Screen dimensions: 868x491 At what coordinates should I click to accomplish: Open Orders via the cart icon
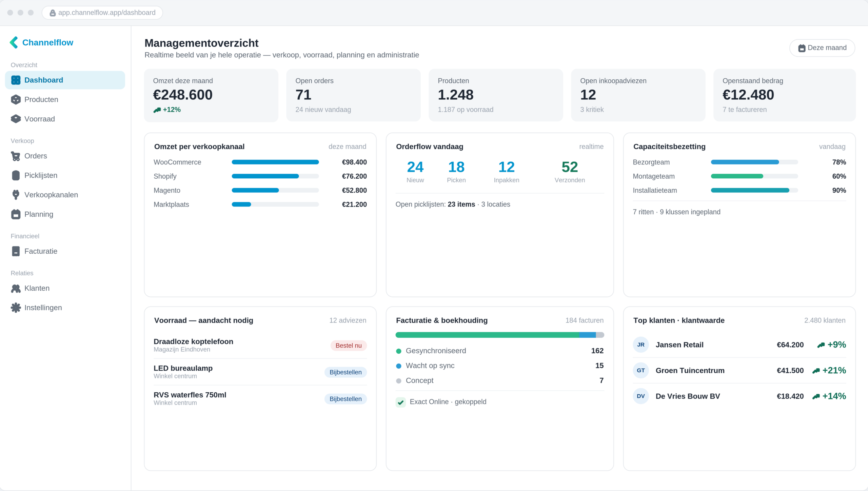tap(16, 156)
